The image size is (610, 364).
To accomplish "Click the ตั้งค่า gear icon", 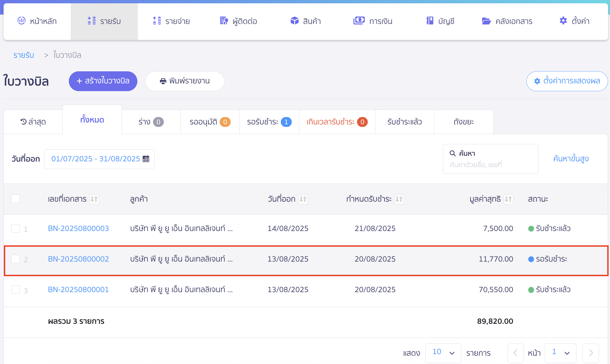I will pos(563,21).
